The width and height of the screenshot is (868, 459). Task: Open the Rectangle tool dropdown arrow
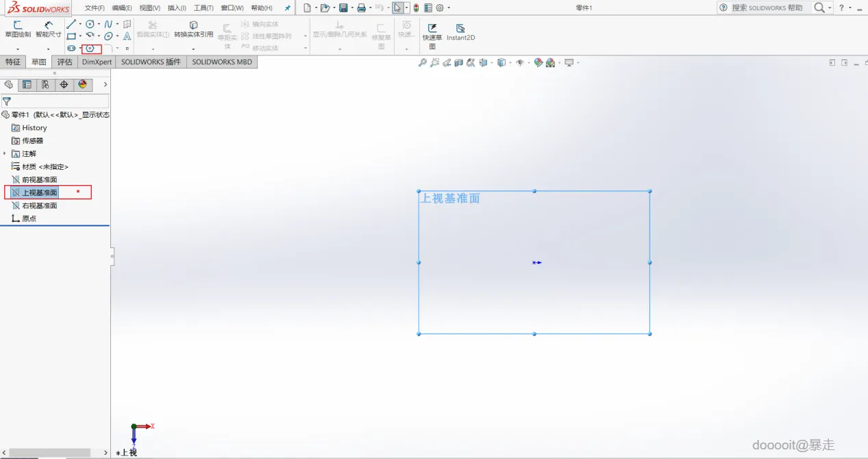click(80, 36)
